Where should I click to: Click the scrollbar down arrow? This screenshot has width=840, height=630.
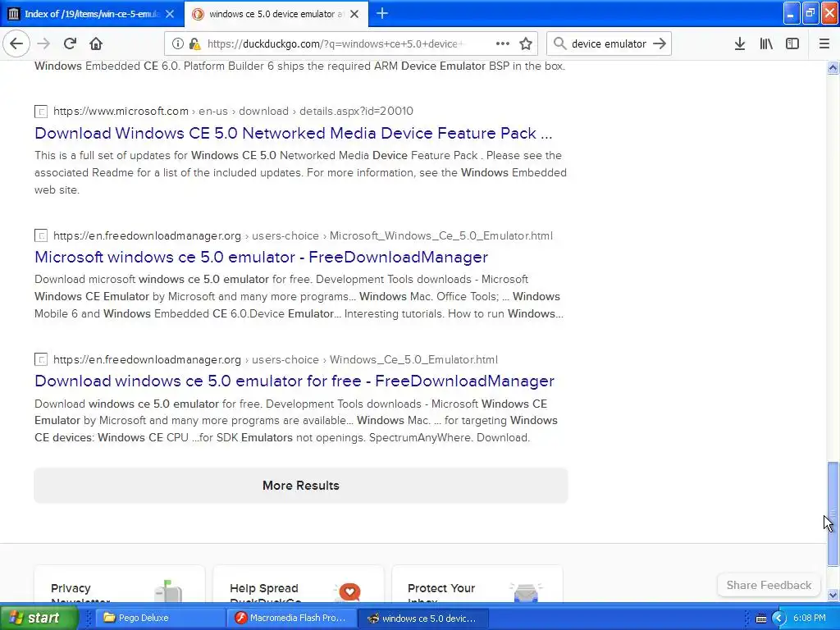pyautogui.click(x=833, y=595)
